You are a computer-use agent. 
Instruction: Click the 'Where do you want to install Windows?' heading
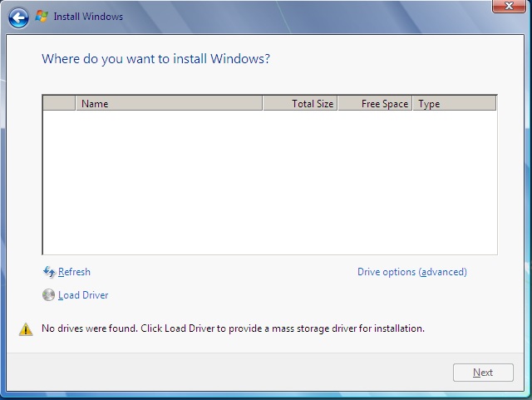(x=155, y=59)
